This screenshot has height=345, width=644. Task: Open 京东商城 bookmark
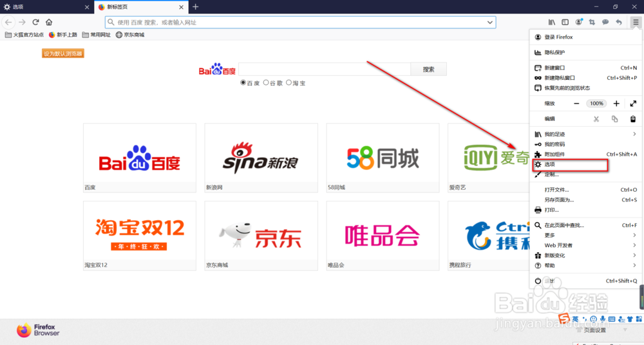click(130, 35)
